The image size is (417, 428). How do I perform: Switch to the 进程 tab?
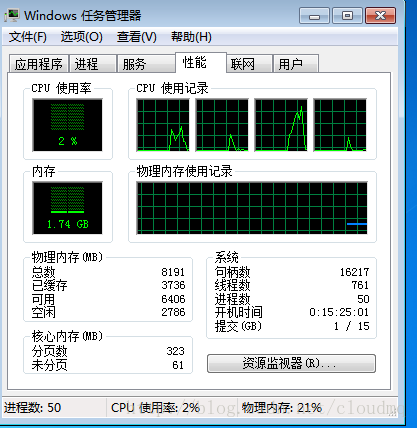pyautogui.click(x=93, y=64)
